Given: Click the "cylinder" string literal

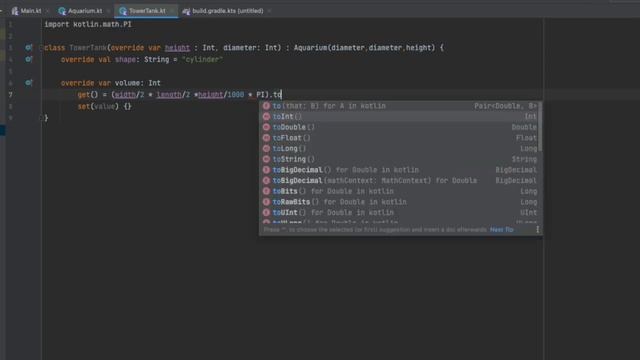Looking at the screenshot, I should click(x=202, y=60).
